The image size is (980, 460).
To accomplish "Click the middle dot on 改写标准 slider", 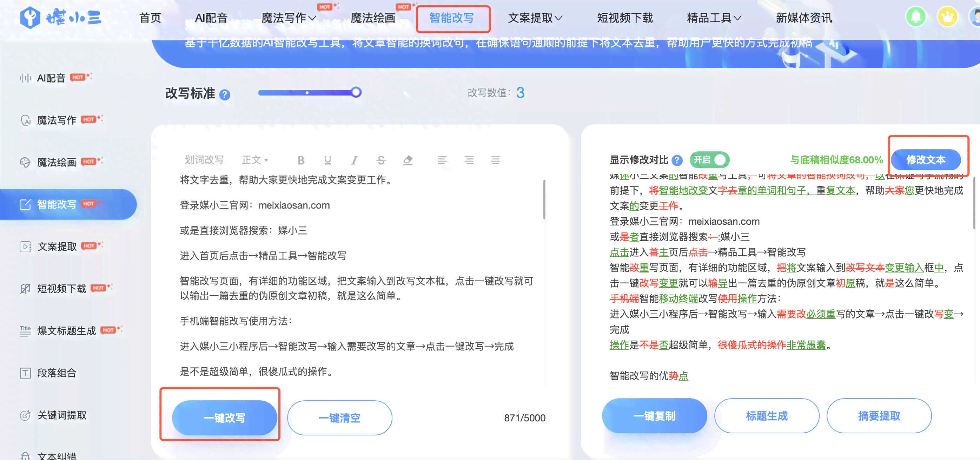I will point(307,92).
